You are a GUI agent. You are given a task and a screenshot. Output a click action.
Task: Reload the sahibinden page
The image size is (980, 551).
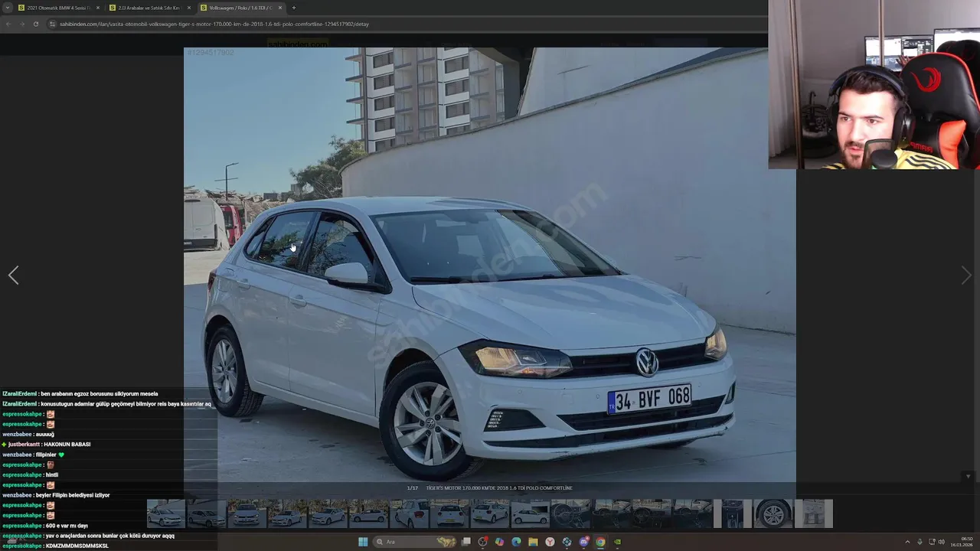click(x=35, y=24)
